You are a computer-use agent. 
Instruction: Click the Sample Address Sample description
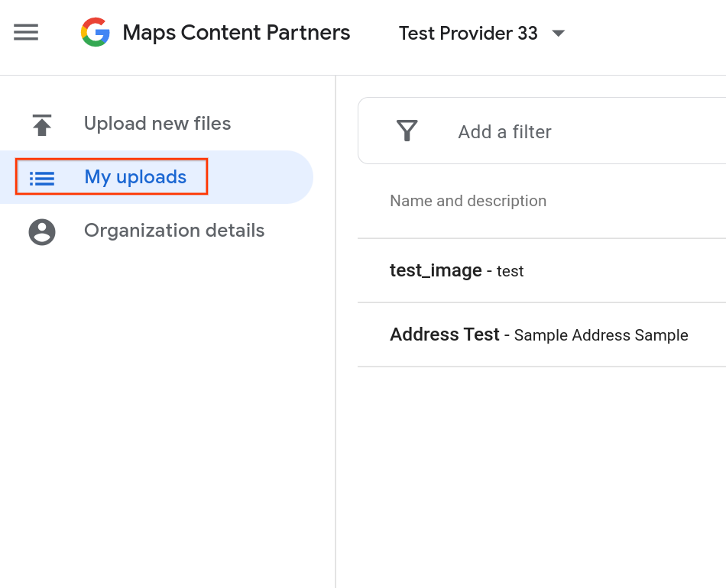point(601,335)
